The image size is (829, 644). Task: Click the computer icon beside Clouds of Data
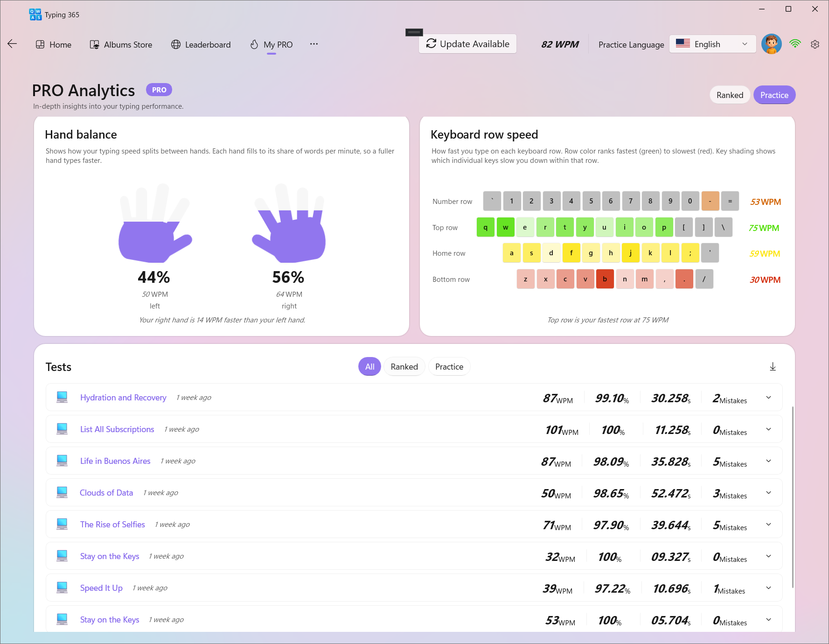point(62,492)
